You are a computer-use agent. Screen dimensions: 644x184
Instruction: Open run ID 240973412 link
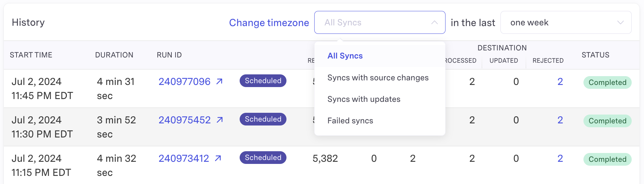click(184, 158)
